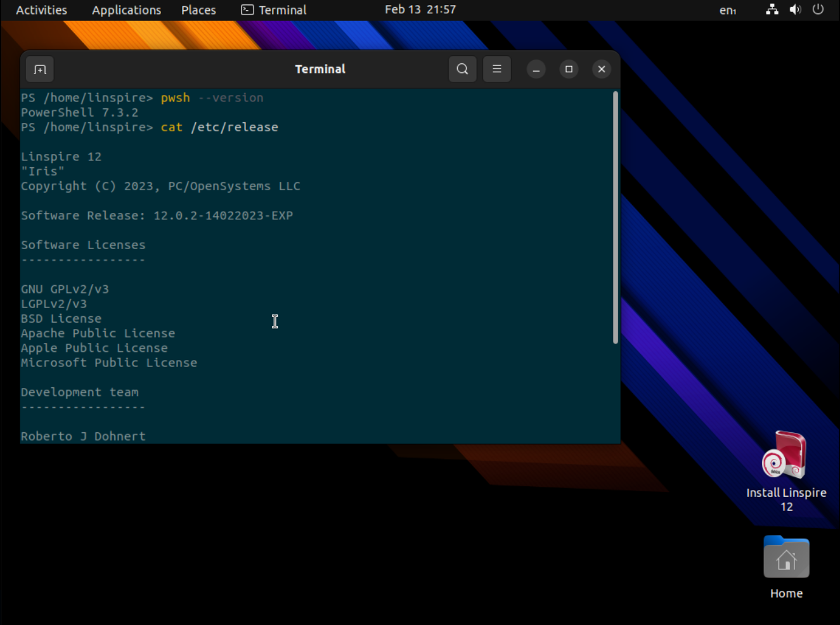Click the 'Microsoft Public License' line
Viewport: 840px width, 625px height.
109,363
